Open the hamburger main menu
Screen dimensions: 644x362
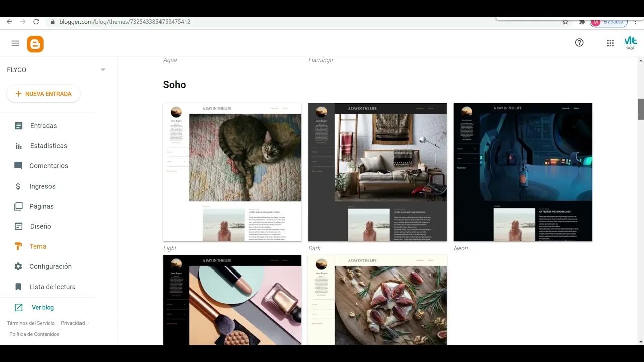coord(15,43)
